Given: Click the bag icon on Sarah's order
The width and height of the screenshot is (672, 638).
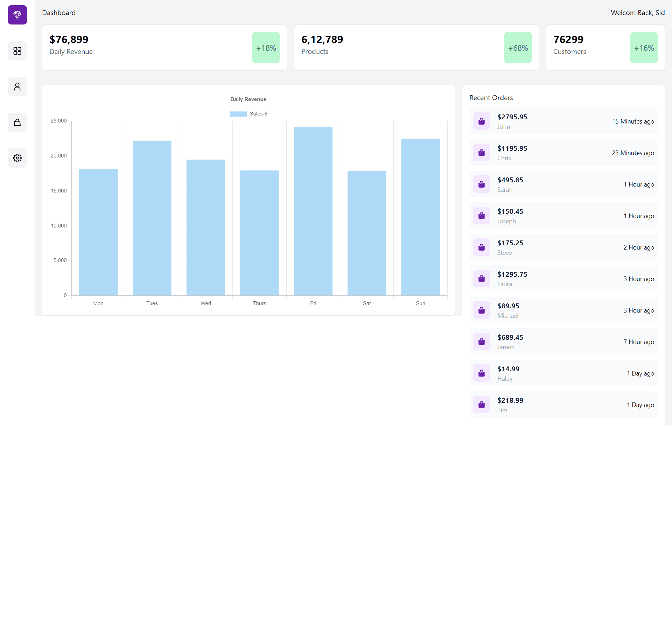Looking at the screenshot, I should [x=482, y=184].
